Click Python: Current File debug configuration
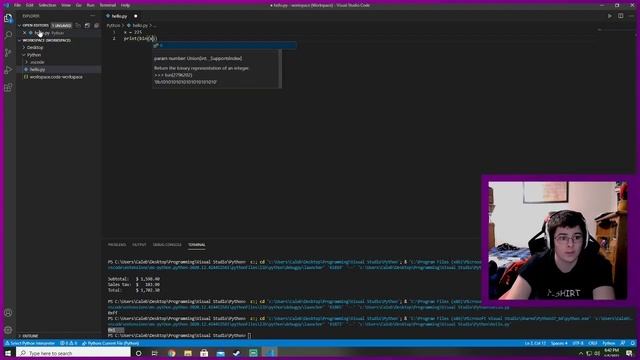640x360 pixels. [x=111, y=343]
